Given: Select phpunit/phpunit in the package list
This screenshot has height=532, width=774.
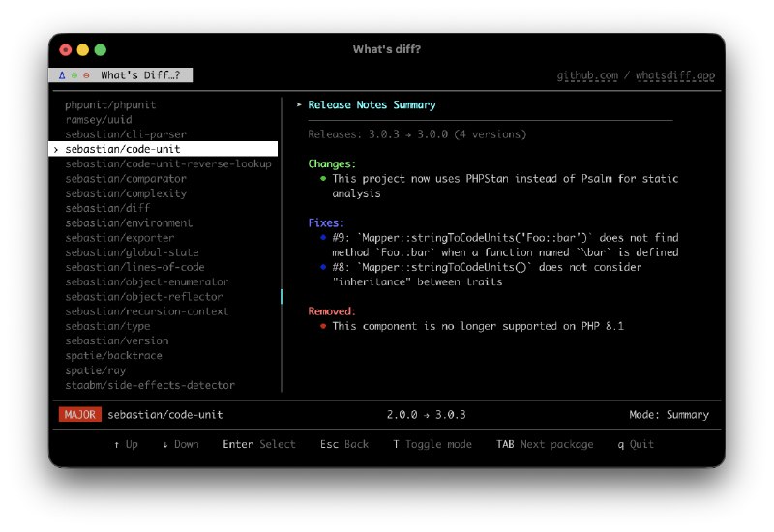Looking at the screenshot, I should click(x=110, y=104).
